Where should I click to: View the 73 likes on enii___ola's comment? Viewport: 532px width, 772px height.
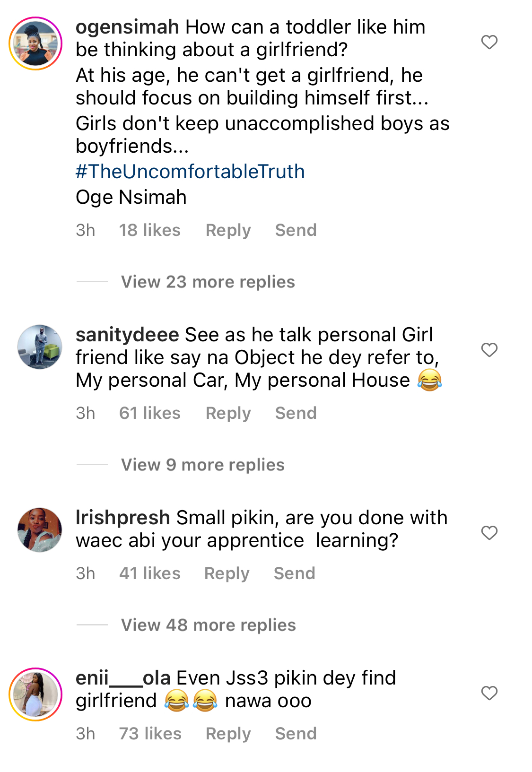150,734
